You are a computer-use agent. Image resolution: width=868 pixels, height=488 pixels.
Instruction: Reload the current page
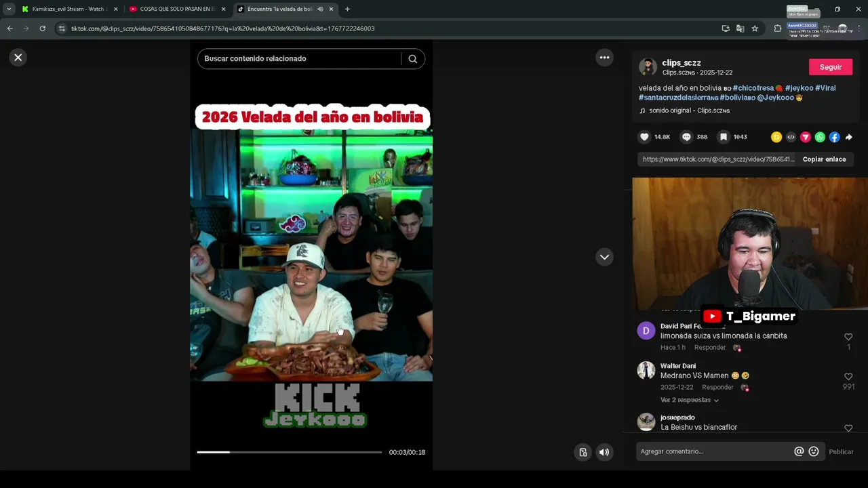(x=42, y=28)
